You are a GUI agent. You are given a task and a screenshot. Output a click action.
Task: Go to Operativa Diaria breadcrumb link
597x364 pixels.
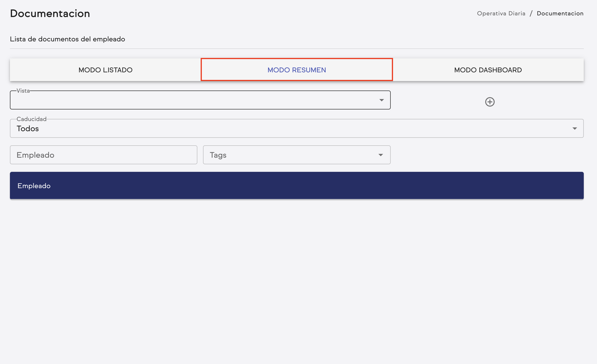tap(501, 13)
